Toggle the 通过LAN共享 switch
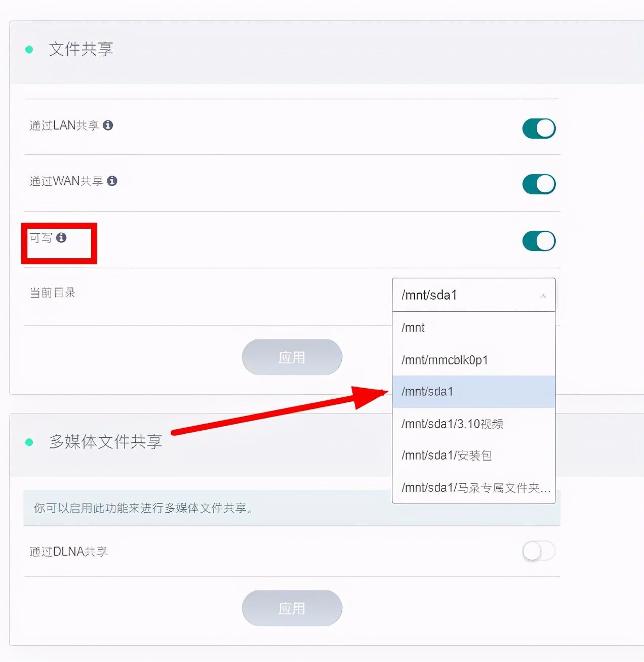 coord(539,129)
